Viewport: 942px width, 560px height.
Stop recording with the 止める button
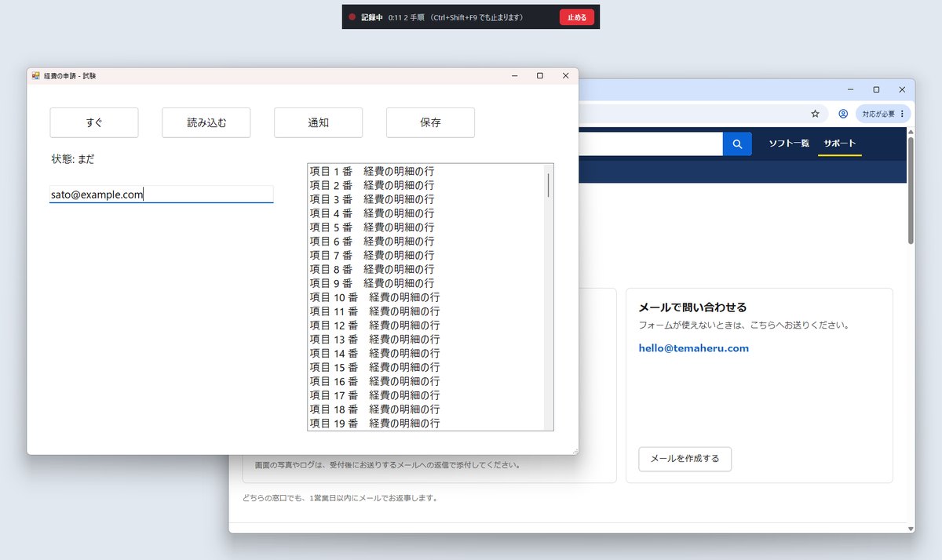tap(577, 16)
